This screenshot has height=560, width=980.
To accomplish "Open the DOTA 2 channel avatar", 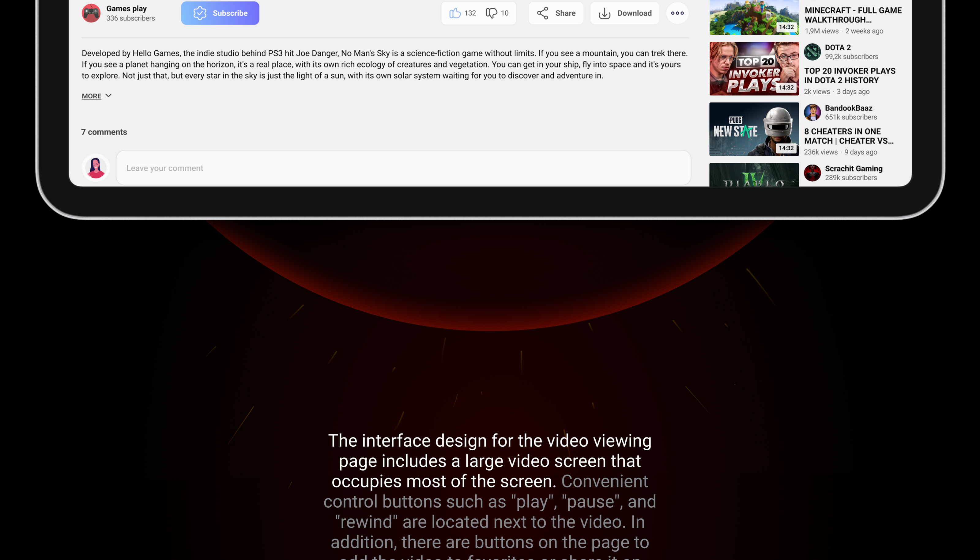I will pyautogui.click(x=812, y=52).
